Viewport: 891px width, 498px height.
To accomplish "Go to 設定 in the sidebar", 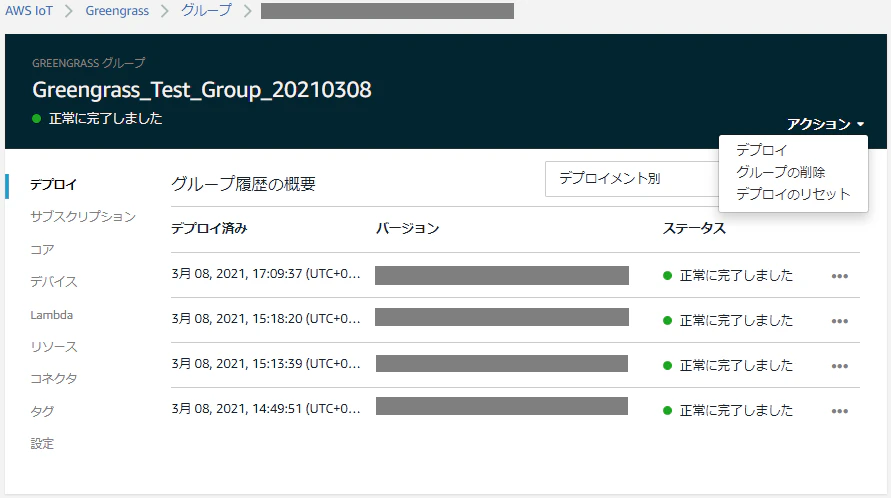I will click(x=42, y=443).
